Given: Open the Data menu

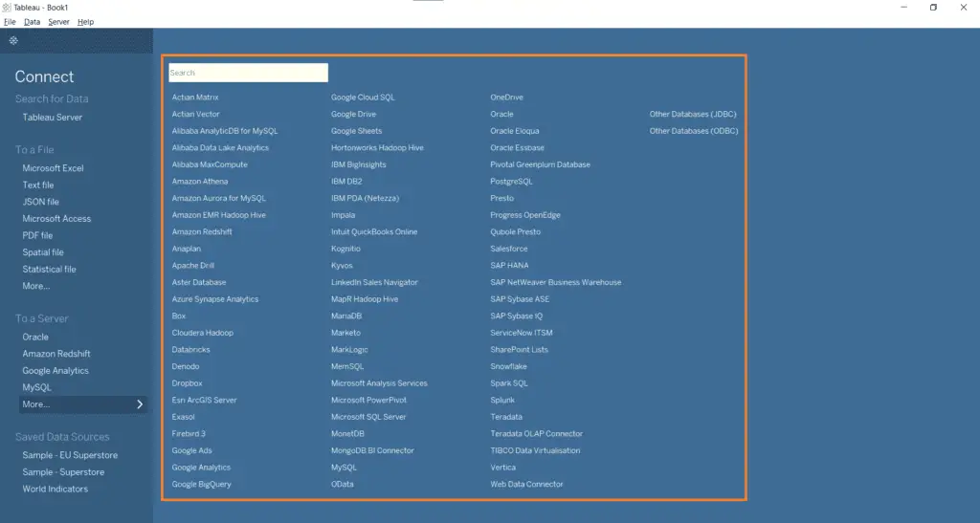Looking at the screenshot, I should tap(32, 22).
